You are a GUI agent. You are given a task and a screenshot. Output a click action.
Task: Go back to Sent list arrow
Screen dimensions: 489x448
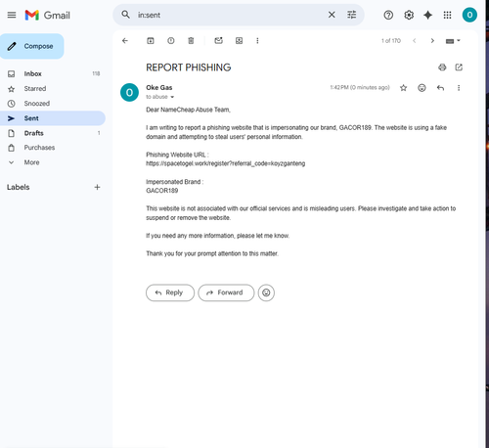click(x=125, y=41)
